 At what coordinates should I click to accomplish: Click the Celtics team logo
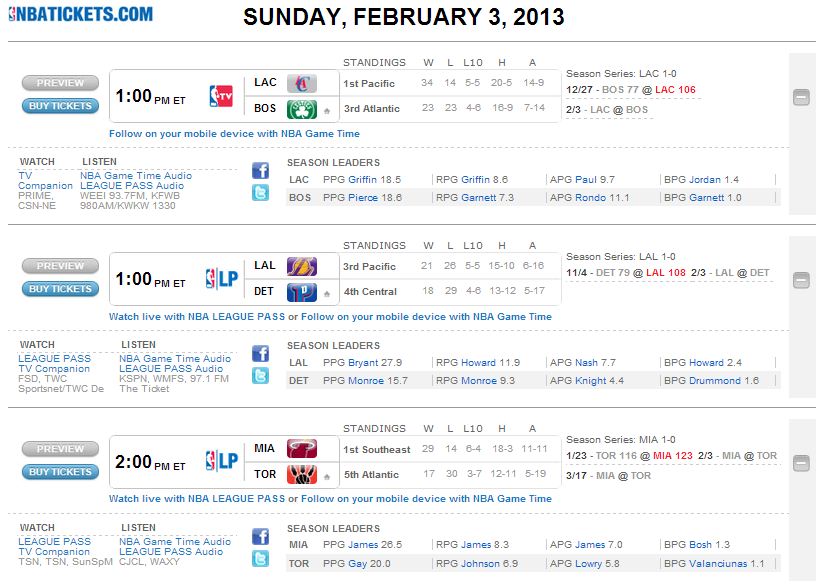pyautogui.click(x=301, y=109)
